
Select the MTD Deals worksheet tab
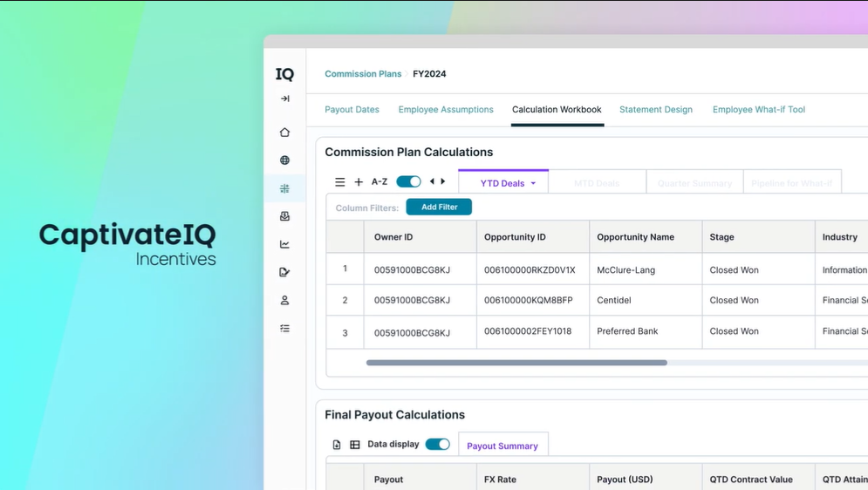click(597, 182)
